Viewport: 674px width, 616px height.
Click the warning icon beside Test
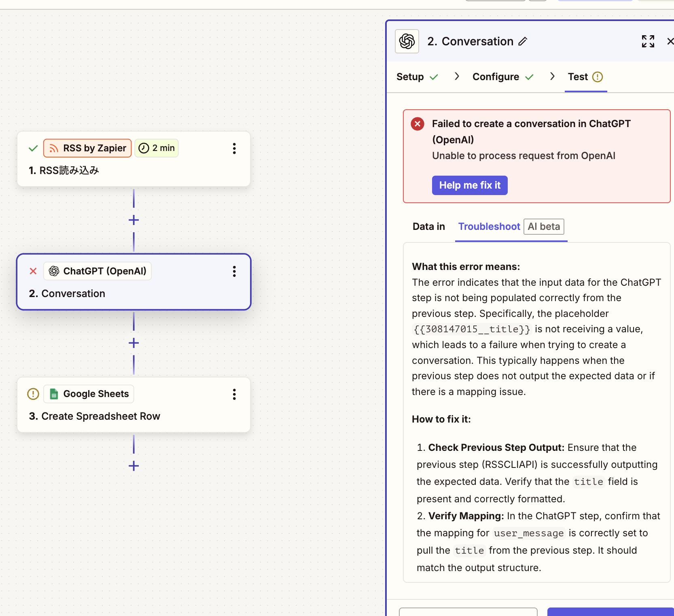pos(598,77)
